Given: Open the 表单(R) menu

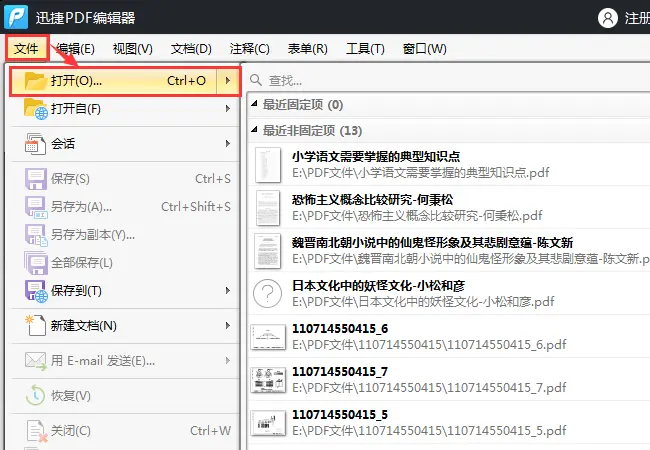Looking at the screenshot, I should point(308,49).
